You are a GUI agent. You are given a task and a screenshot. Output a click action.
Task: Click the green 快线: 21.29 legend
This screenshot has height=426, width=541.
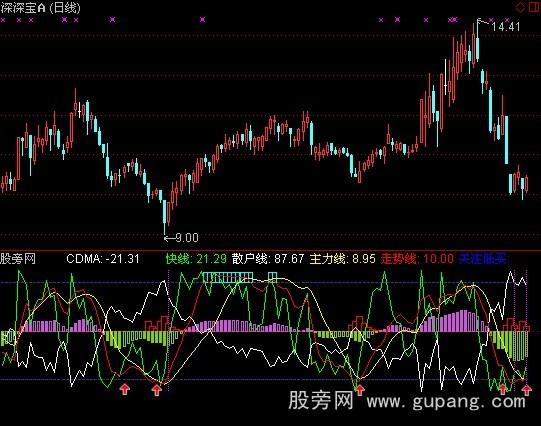(196, 259)
